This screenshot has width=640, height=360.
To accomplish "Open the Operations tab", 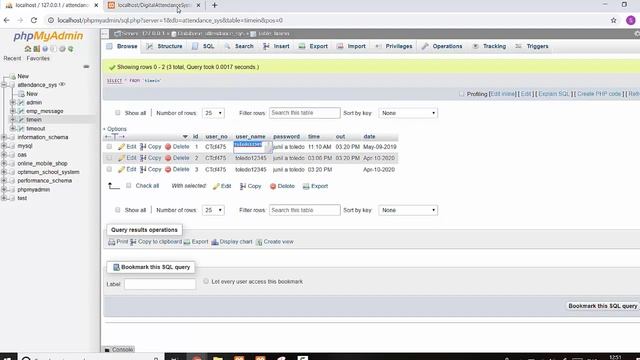I will coord(442,47).
